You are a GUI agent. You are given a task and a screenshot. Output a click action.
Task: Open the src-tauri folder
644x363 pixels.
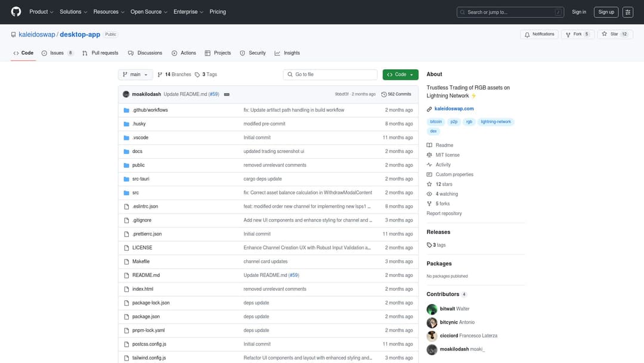coord(141,179)
